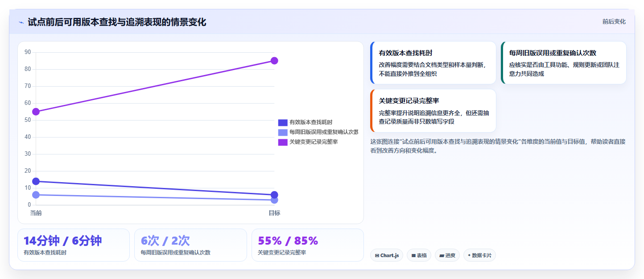Click the Chart.js tag
Screen dimensions: 644x279
(x=387, y=255)
